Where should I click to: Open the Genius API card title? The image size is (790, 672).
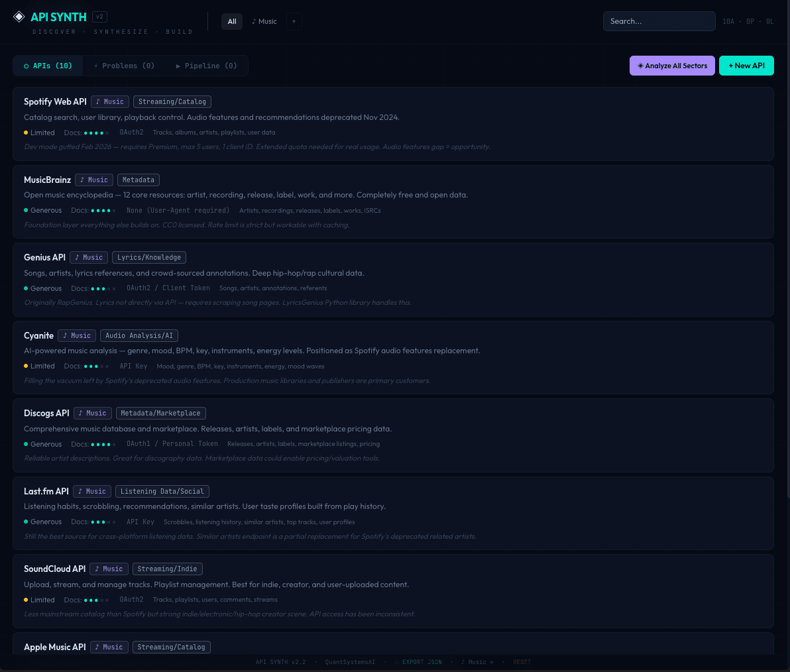click(45, 257)
